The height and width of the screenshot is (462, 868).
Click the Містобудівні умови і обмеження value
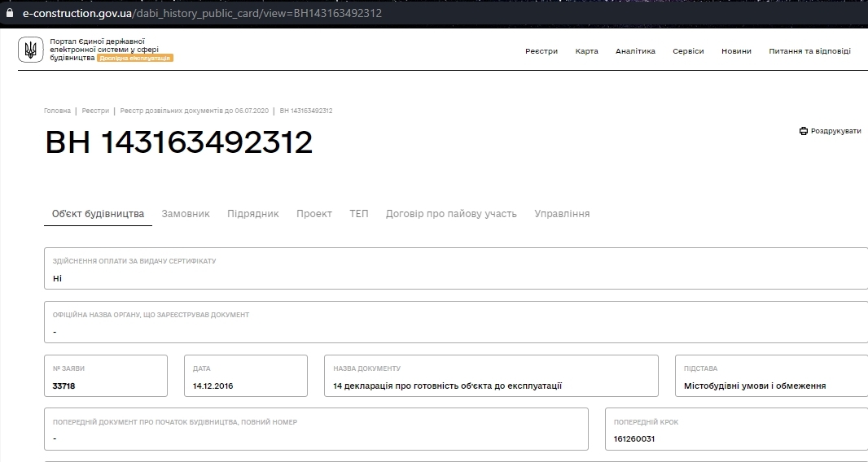click(x=755, y=386)
